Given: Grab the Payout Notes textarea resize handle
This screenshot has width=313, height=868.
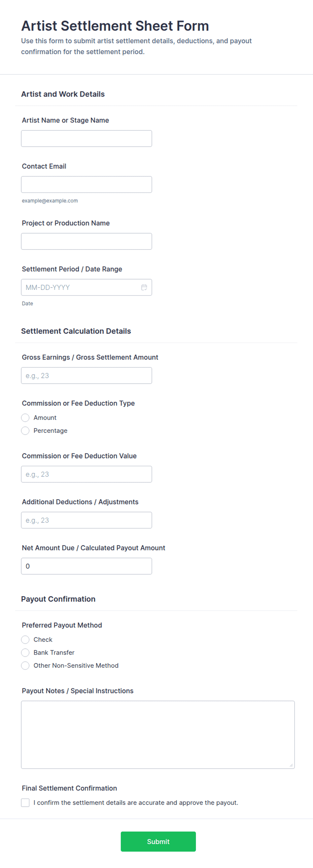Looking at the screenshot, I should click(x=291, y=765).
